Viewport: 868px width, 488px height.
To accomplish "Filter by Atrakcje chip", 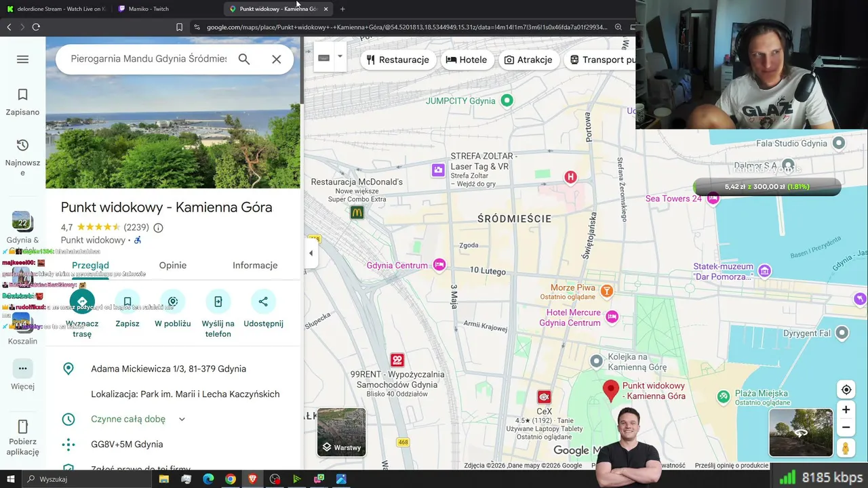I will (x=528, y=60).
